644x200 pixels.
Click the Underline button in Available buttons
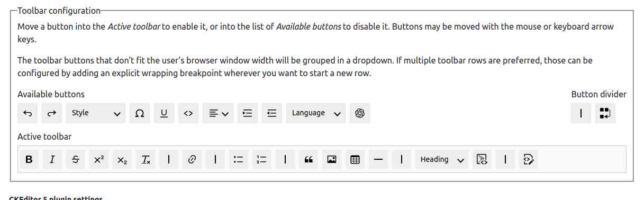pyautogui.click(x=164, y=113)
